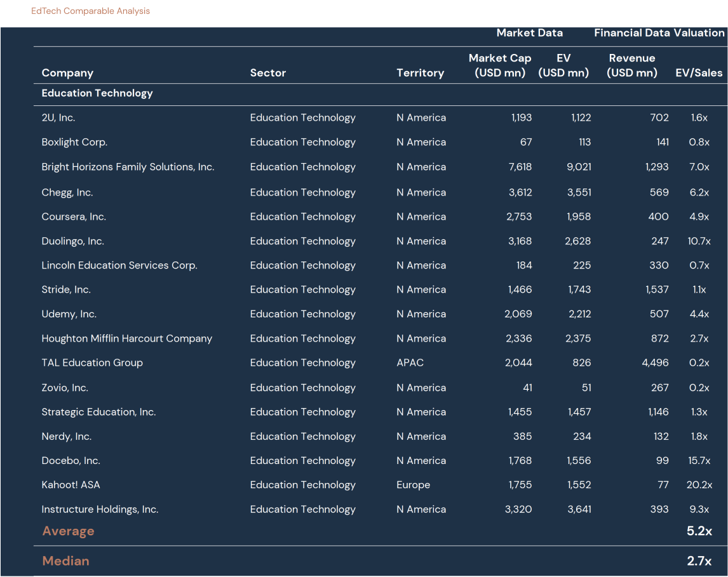Click 2U EV value '1,122'
This screenshot has width=728, height=577.
581,118
